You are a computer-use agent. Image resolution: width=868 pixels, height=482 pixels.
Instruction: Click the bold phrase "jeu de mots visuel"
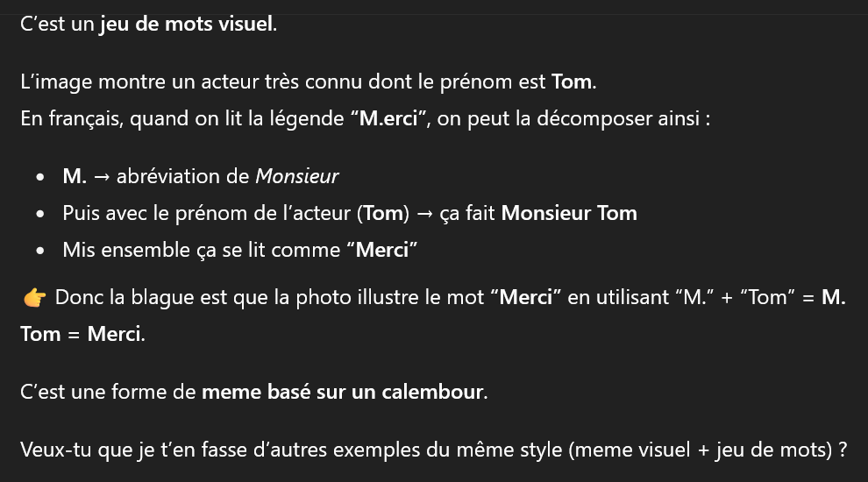(187, 24)
